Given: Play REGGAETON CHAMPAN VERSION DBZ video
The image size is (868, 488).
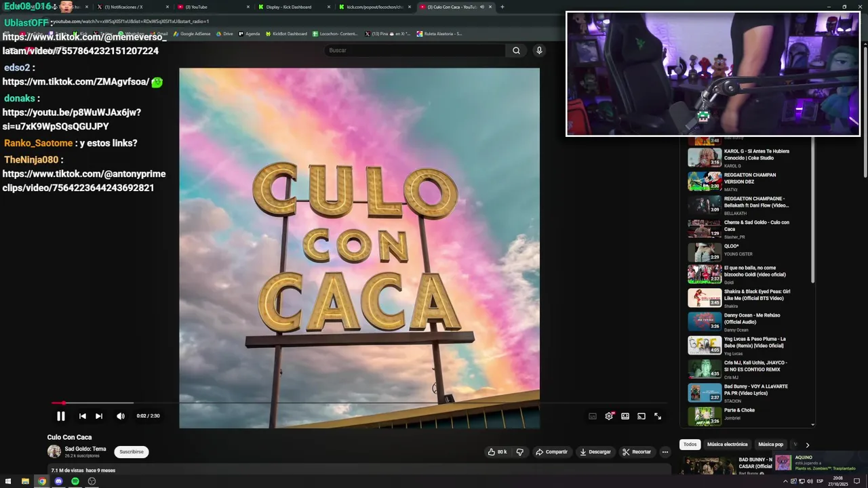Looking at the screenshot, I should coord(739,182).
